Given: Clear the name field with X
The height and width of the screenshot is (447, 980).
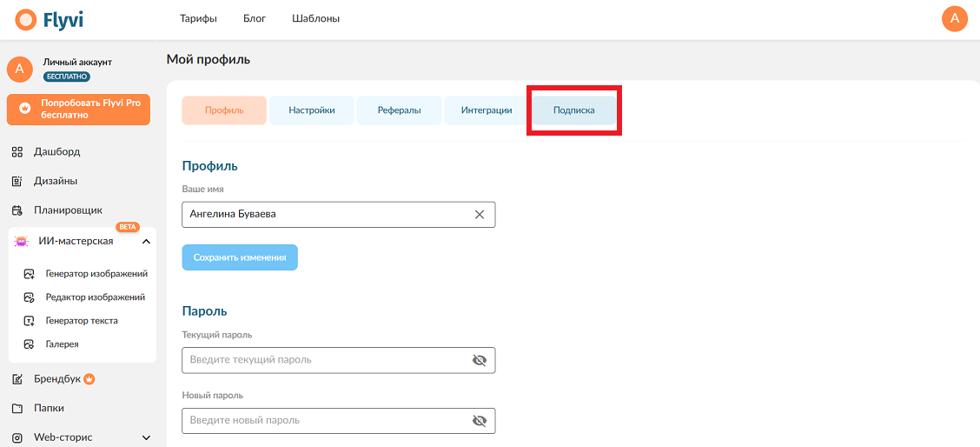Looking at the screenshot, I should [x=480, y=214].
